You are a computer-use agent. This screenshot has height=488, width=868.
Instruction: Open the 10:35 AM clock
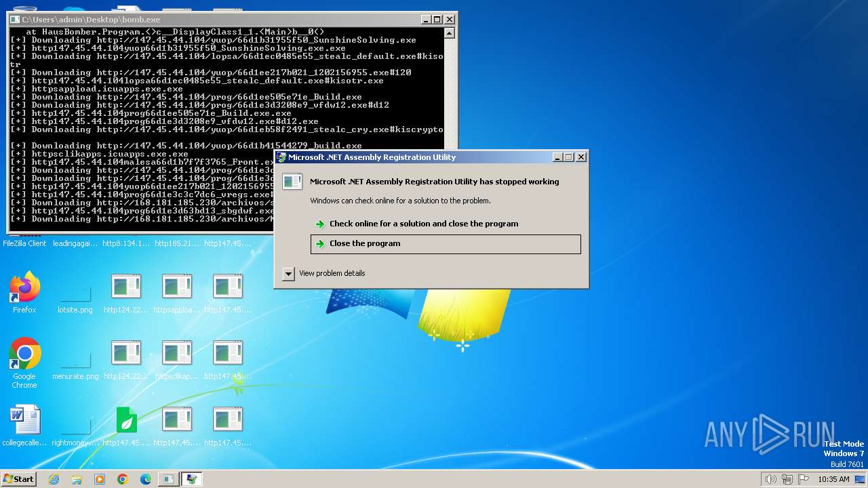[833, 479]
